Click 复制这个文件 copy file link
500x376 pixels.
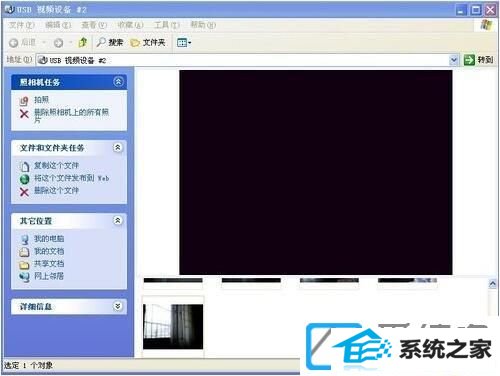coord(56,165)
